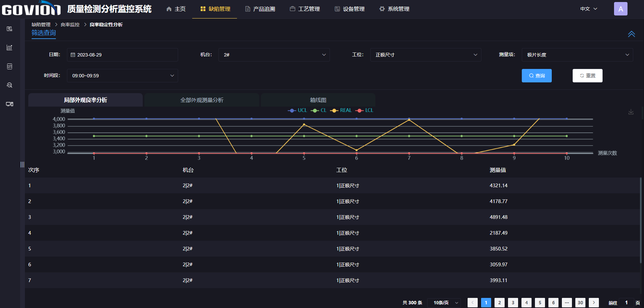The height and width of the screenshot is (308, 644).
Task: Select the computer monitor sidebar icon
Action: click(x=9, y=104)
